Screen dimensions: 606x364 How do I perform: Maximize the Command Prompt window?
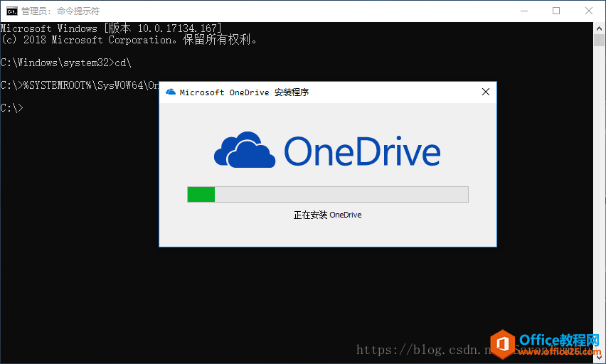pyautogui.click(x=556, y=11)
